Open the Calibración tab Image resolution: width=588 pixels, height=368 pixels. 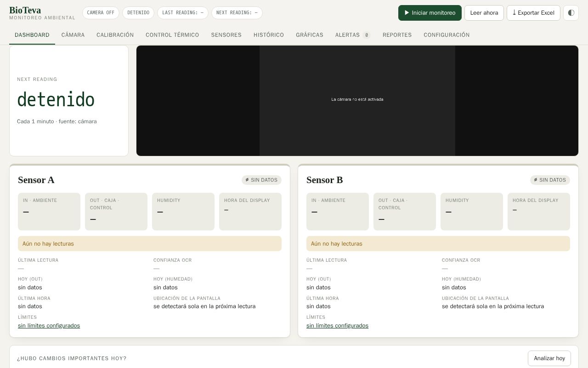pos(115,35)
